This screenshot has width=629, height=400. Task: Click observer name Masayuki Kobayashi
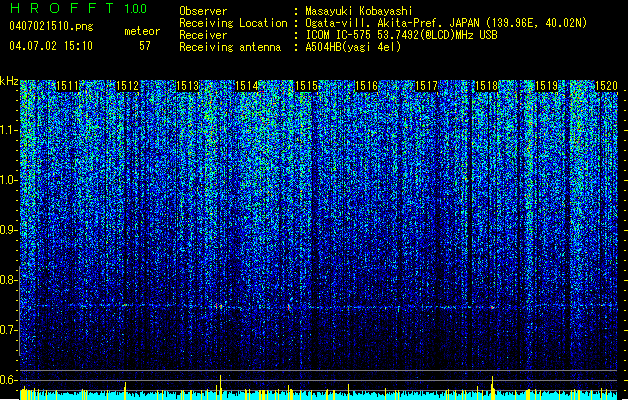[359, 11]
